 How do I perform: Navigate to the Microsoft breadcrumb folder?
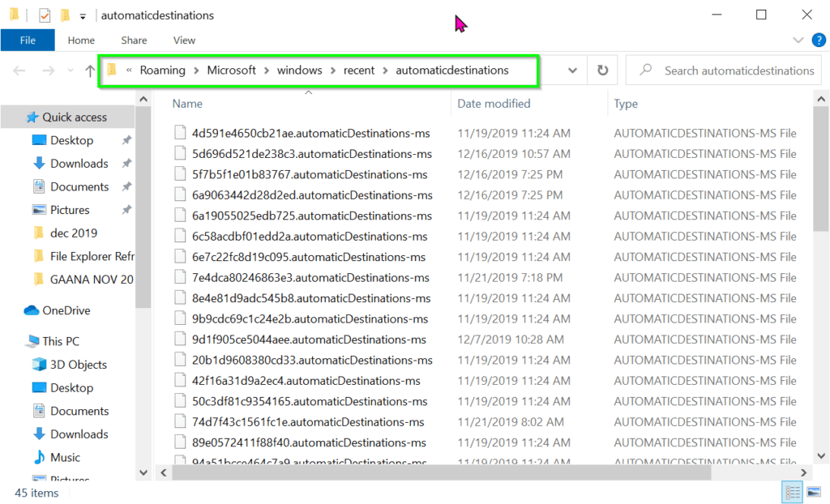(x=231, y=70)
